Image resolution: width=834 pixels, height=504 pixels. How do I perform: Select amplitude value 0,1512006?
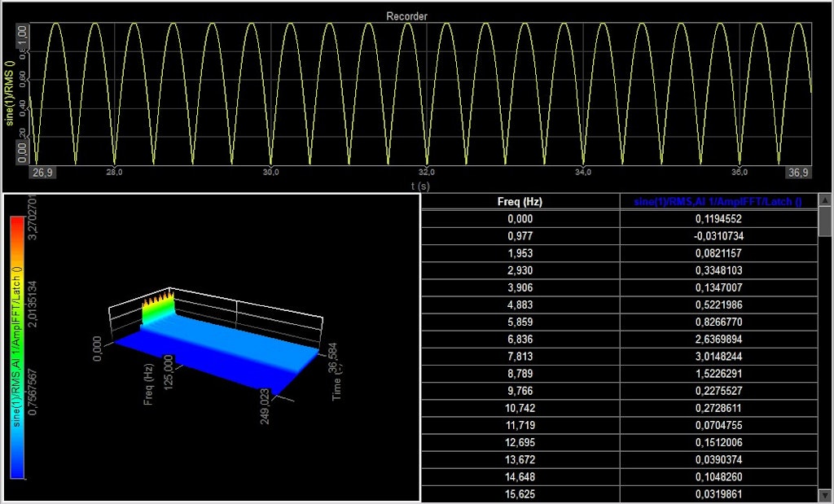click(718, 442)
